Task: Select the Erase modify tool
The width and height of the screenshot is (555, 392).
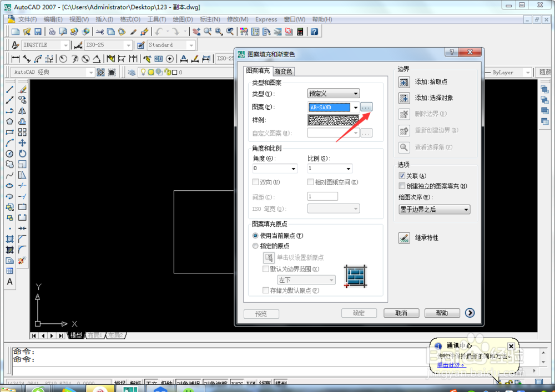Action: pos(22,89)
